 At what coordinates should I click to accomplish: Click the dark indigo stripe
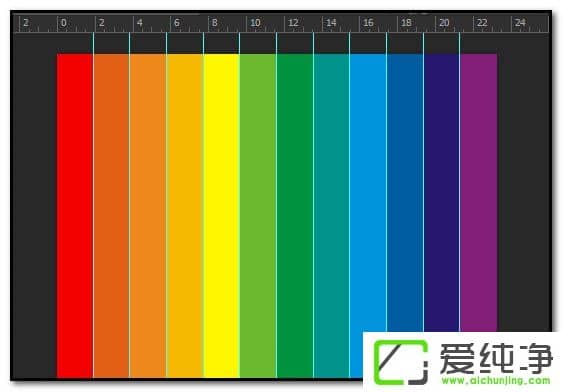[442, 193]
